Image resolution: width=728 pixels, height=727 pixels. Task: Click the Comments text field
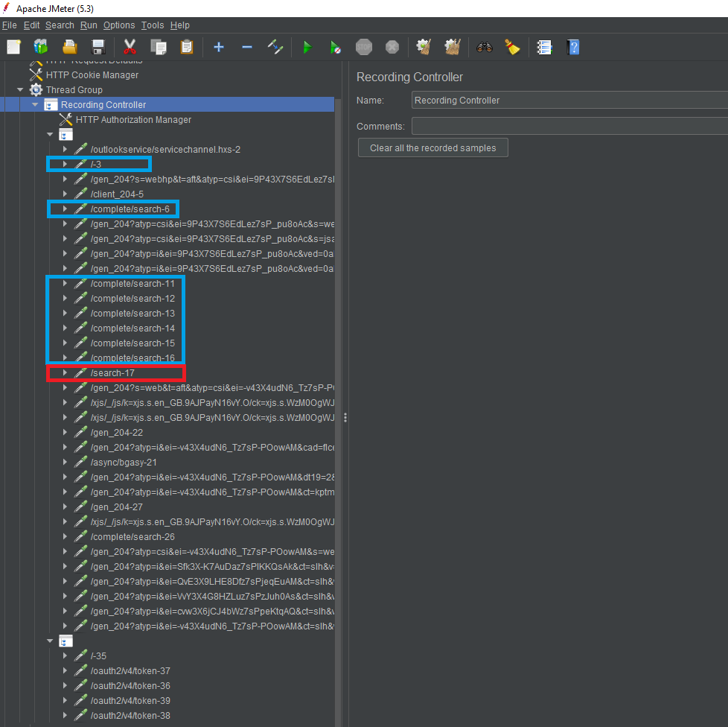coord(569,126)
